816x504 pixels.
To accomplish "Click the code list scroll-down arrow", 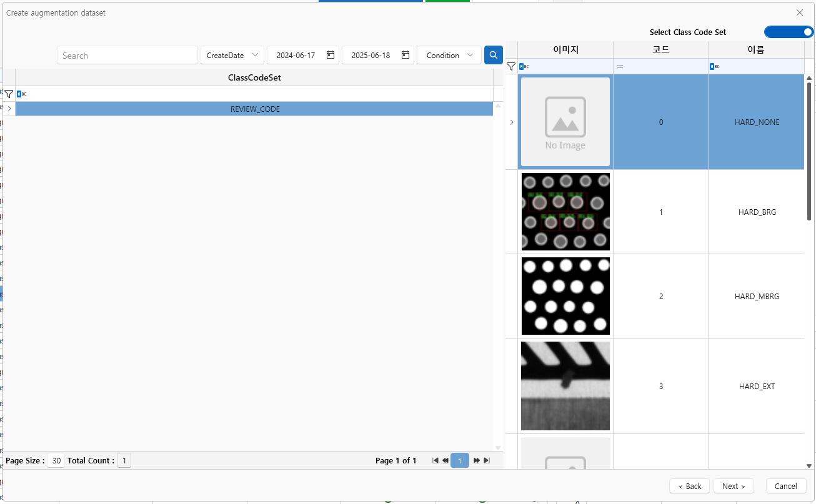I will point(810,465).
